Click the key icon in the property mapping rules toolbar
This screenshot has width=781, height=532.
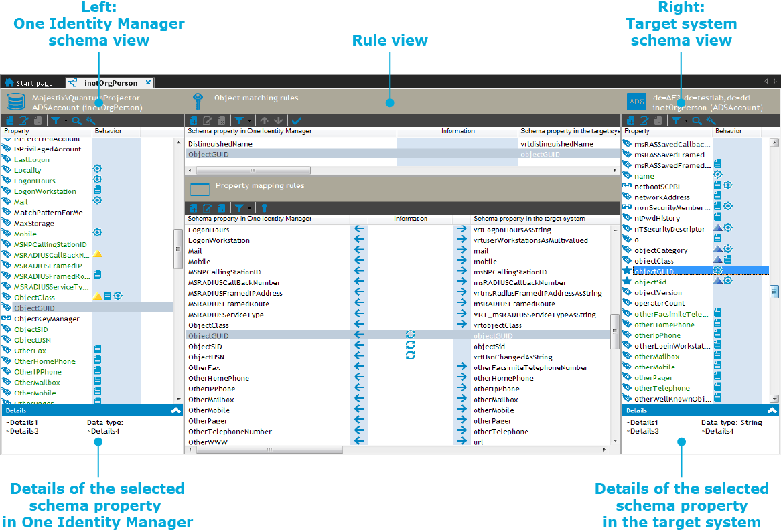[265, 208]
